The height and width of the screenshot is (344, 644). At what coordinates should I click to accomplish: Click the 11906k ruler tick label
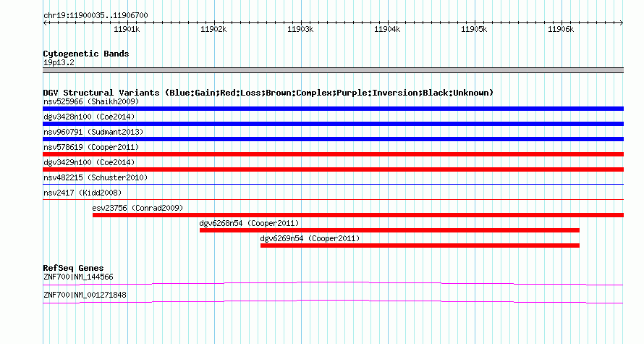point(561,29)
